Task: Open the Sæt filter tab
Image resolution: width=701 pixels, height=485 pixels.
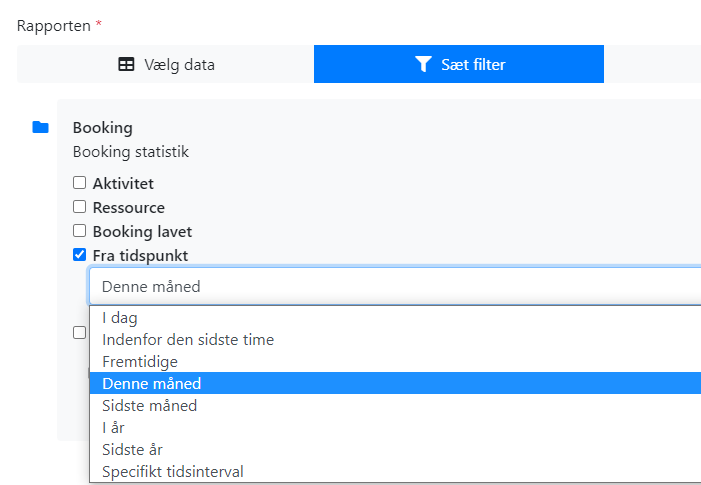Action: click(x=459, y=64)
